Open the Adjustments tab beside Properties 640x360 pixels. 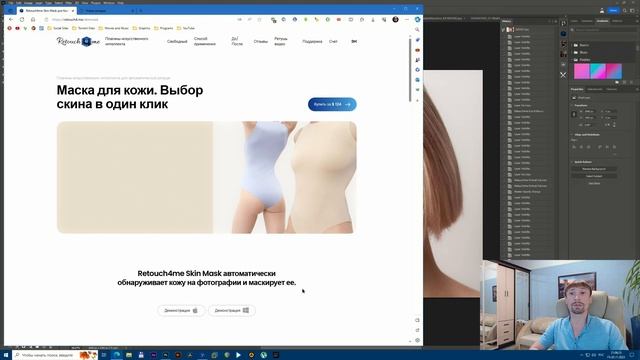click(x=595, y=89)
